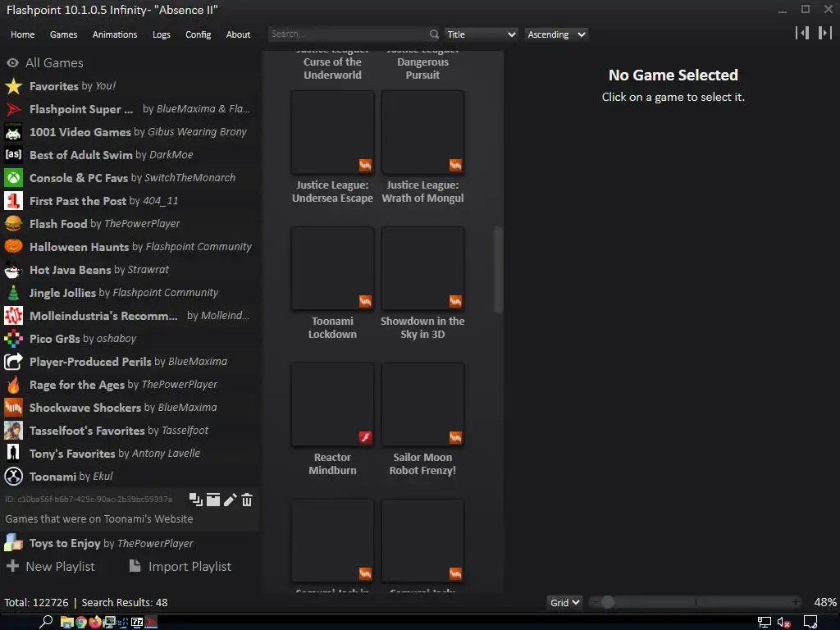
Task: Export the Toonami playlist using the box icon
Action: pyautogui.click(x=213, y=500)
